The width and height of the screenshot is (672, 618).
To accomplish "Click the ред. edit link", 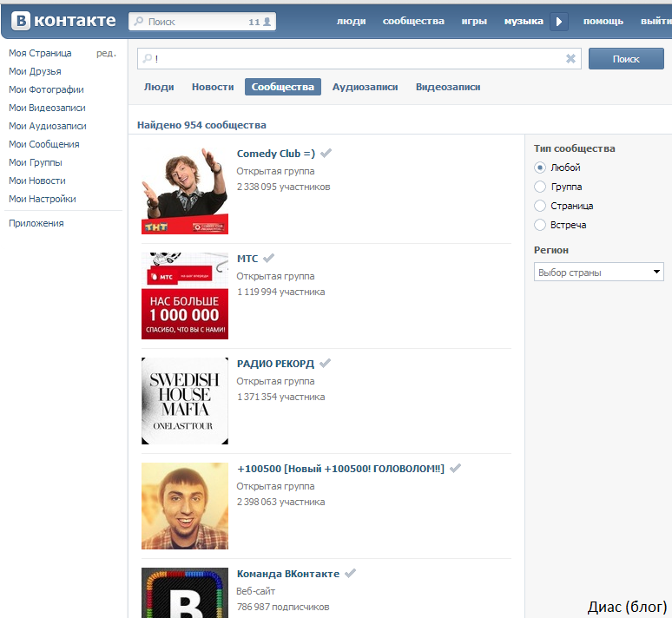I will [x=106, y=53].
